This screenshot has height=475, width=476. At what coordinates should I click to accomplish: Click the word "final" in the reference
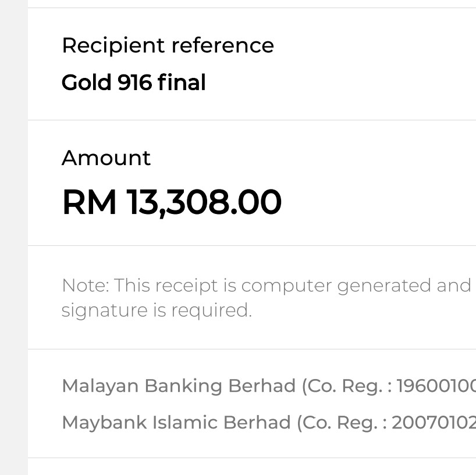tap(182, 83)
